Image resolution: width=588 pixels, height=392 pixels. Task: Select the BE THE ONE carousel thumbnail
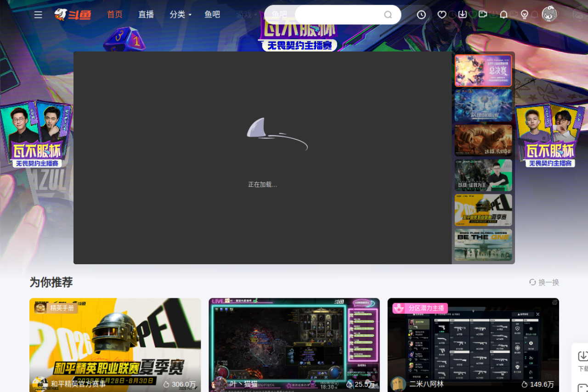tap(483, 245)
